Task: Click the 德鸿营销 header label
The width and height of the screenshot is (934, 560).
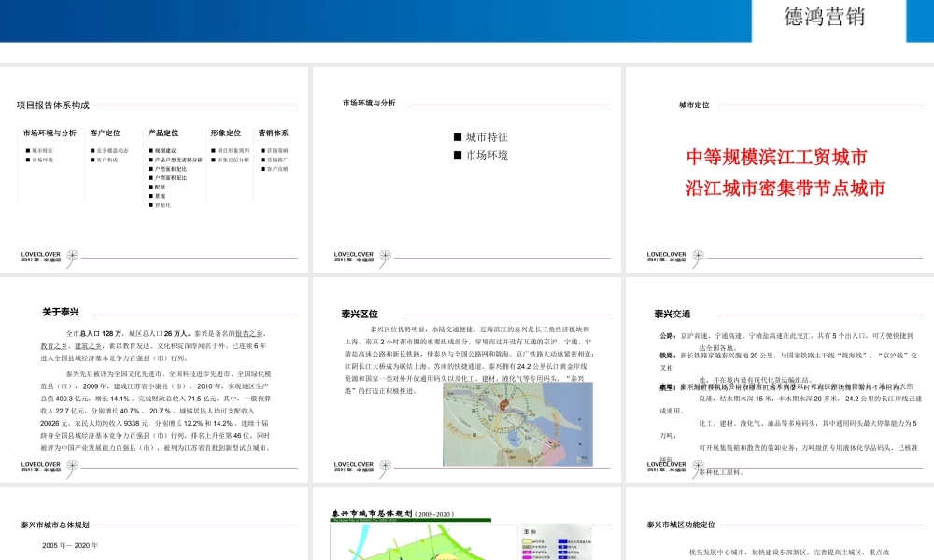Action: click(825, 17)
